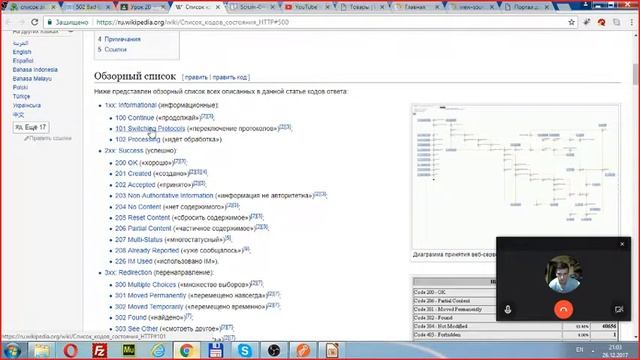The image size is (640, 360).
Task: Open the document app at the taskbar's end
Action: pyautogui.click(x=332, y=351)
